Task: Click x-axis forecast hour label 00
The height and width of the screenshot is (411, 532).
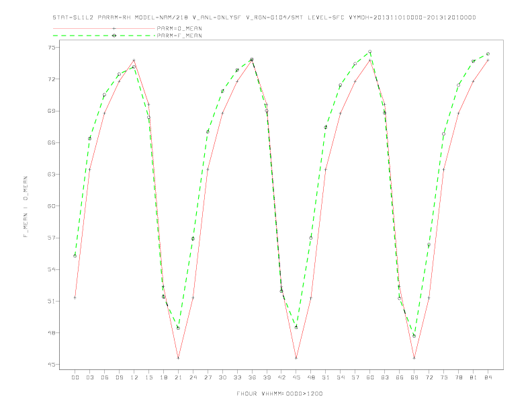Action: pyautogui.click(x=75, y=377)
